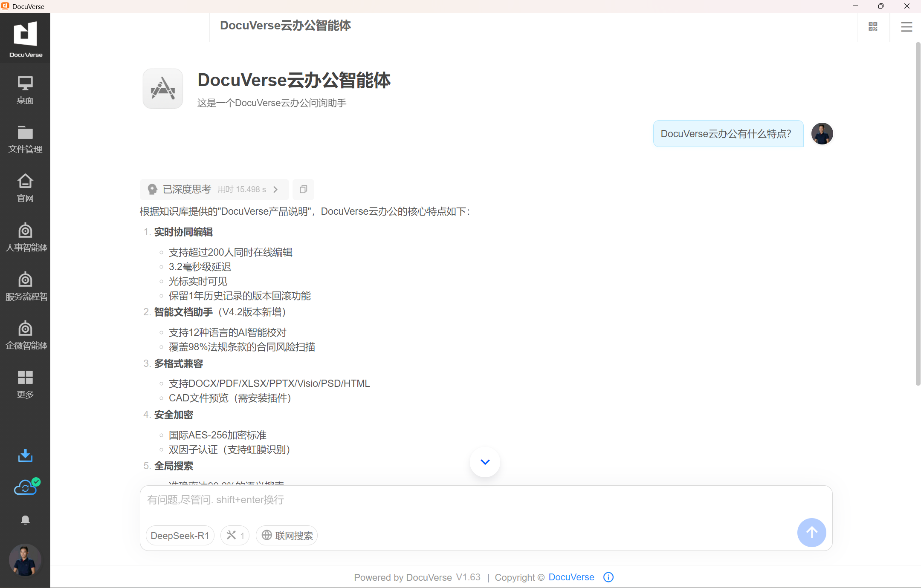Toggle 联网搜索 web search
Screen dimensions: 921x588
287,535
